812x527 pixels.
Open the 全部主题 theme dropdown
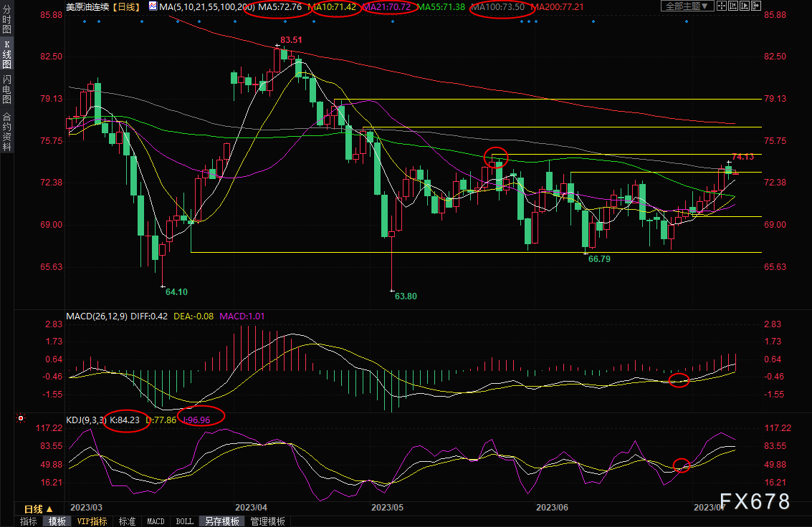687,6
